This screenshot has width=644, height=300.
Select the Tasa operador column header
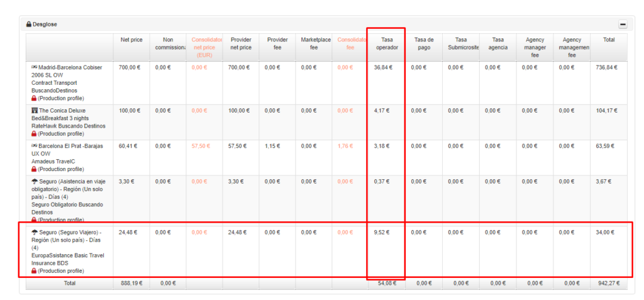click(x=386, y=43)
